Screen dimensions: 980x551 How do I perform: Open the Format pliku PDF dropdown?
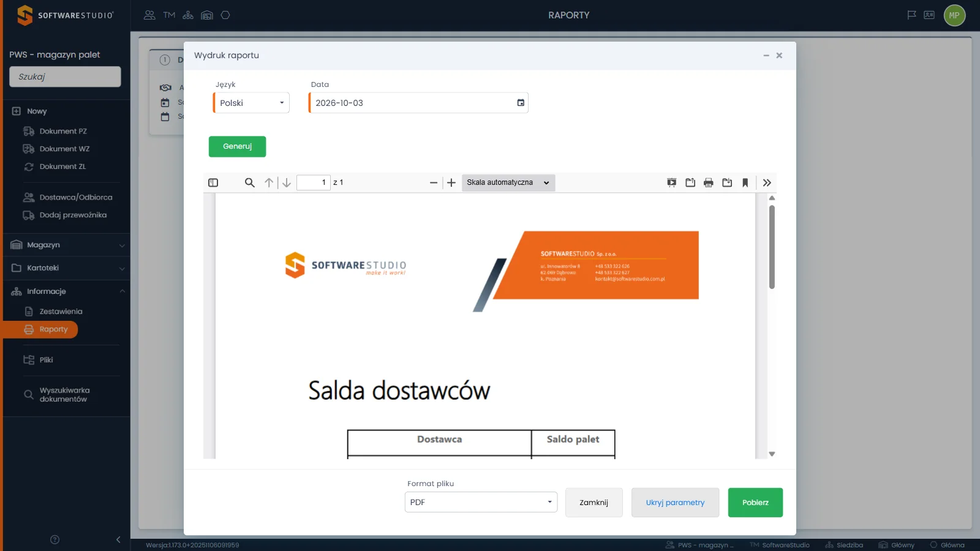pos(481,502)
